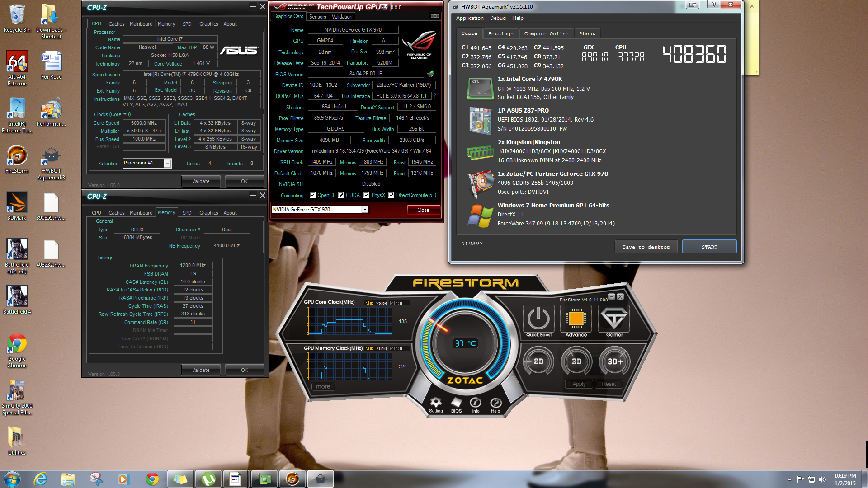This screenshot has width=868, height=488.
Task: Open Processor #1 selection dropdown
Action: [x=147, y=163]
